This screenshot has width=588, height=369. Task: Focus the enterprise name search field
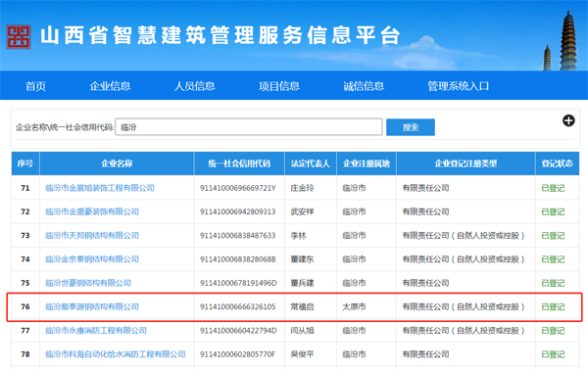tap(249, 127)
